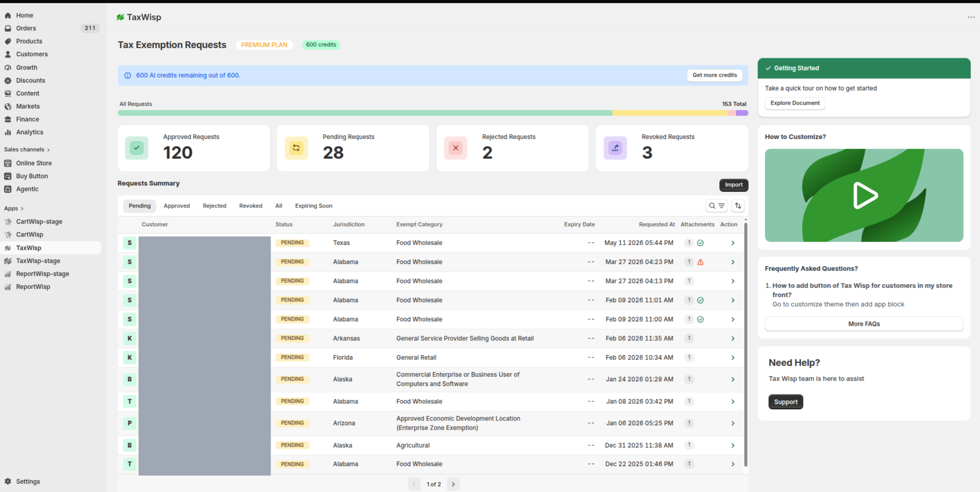980x492 pixels.
Task: Click the Approved Requests checkmark icon
Action: click(136, 148)
